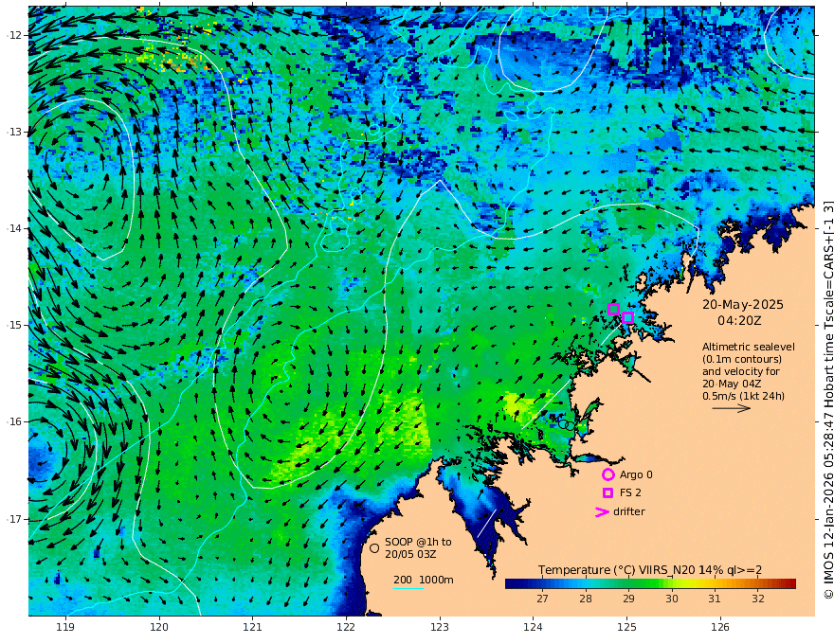Click longitude axis label '125'
This screenshot has width=834, height=644.
click(626, 627)
